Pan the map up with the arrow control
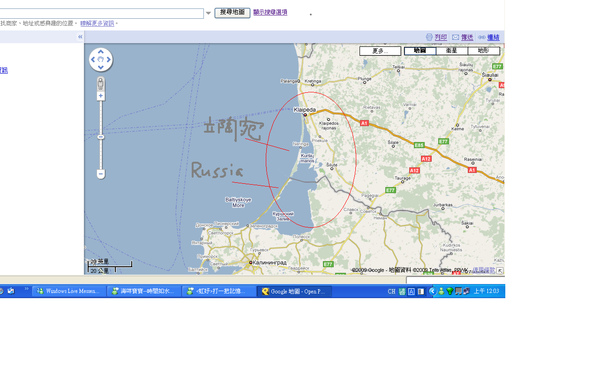The width and height of the screenshot is (600, 375). [101, 52]
